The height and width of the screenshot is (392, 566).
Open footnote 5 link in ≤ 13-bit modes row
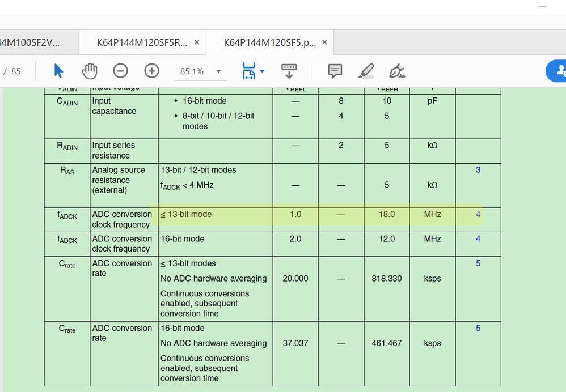coord(478,263)
